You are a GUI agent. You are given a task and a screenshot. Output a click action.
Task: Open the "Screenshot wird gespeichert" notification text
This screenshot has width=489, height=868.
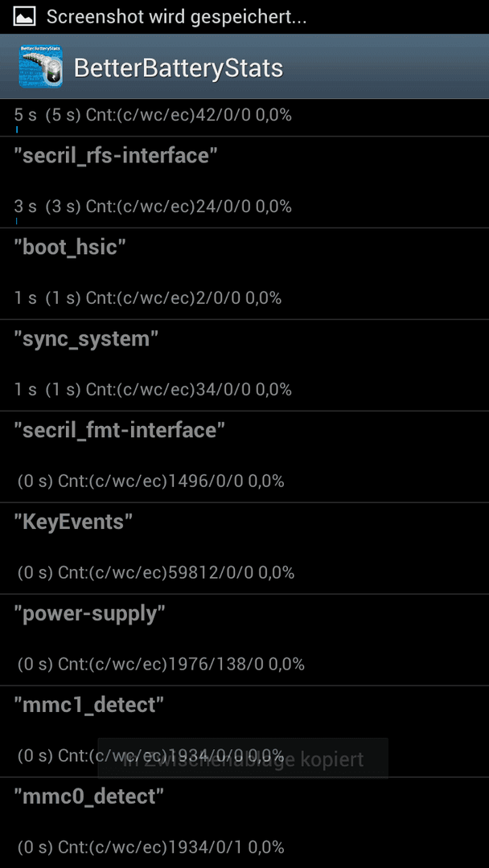click(176, 17)
